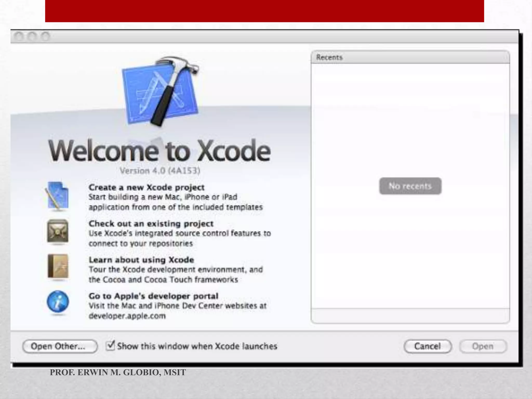The image size is (532, 399).
Task: Click the dimmed Open button
Action: click(x=483, y=346)
